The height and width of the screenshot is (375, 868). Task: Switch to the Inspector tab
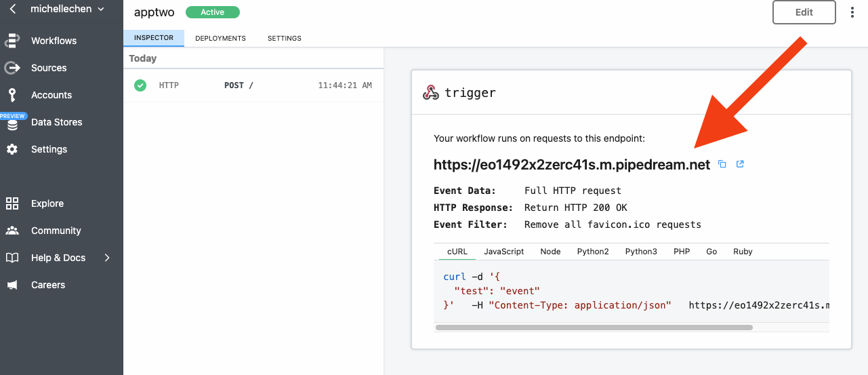tap(154, 38)
